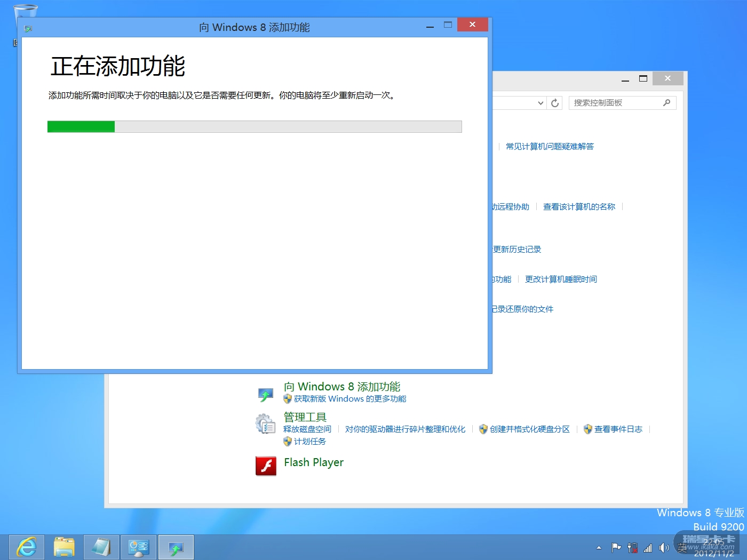Click the battery power tray icon
Viewport: 747px width, 560px height.
(x=632, y=548)
